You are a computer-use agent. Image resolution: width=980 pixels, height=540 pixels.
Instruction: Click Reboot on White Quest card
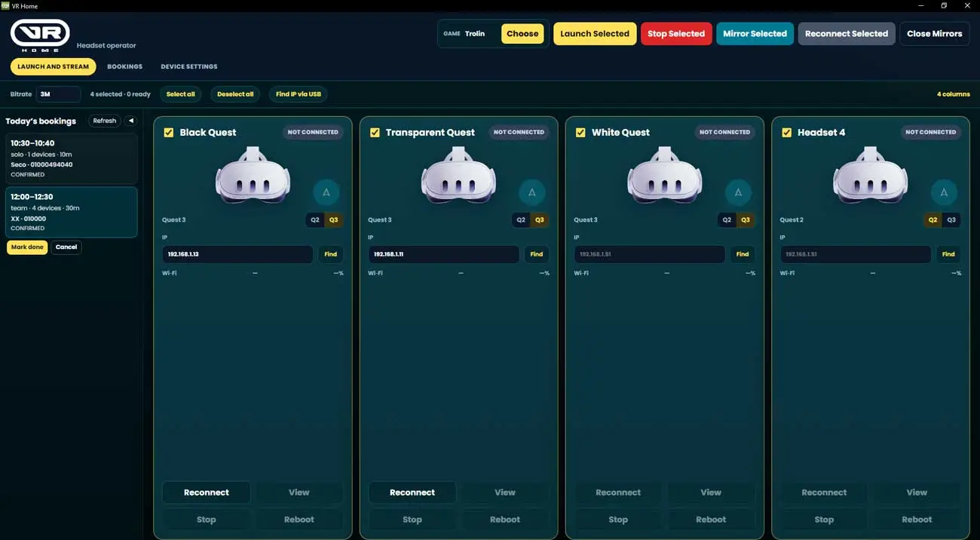[x=711, y=520]
